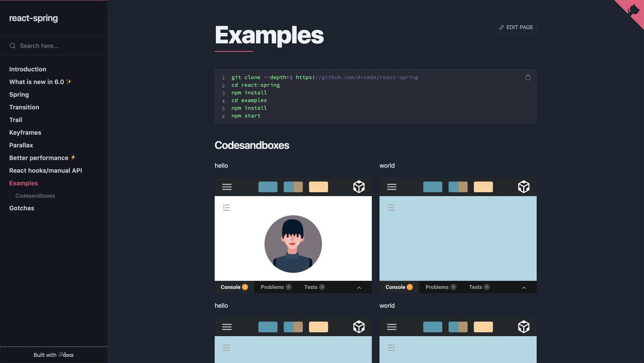Click the sidebar panel icon in the world preview
The height and width of the screenshot is (363, 644).
[391, 207]
